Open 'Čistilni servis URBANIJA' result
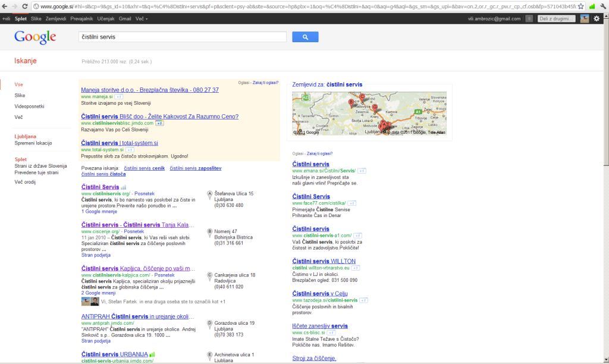 115,354
